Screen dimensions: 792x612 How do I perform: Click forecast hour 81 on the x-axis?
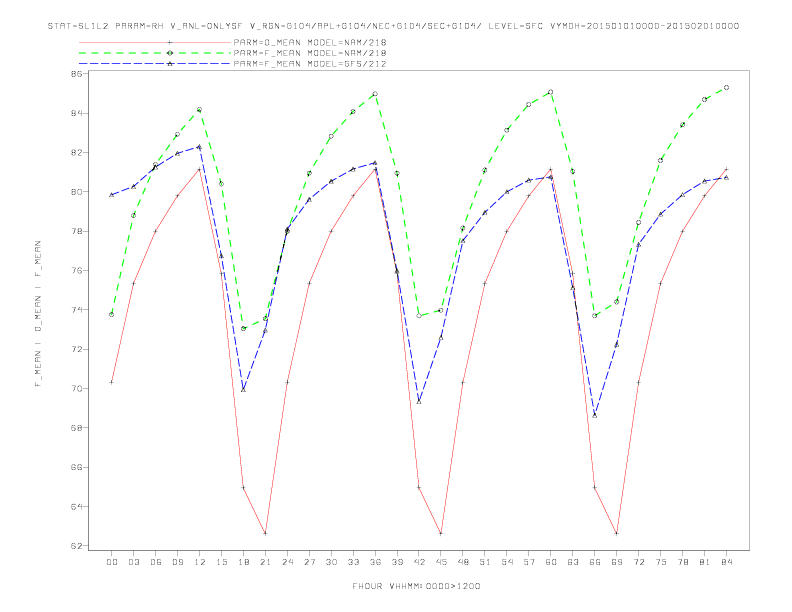[705, 562]
